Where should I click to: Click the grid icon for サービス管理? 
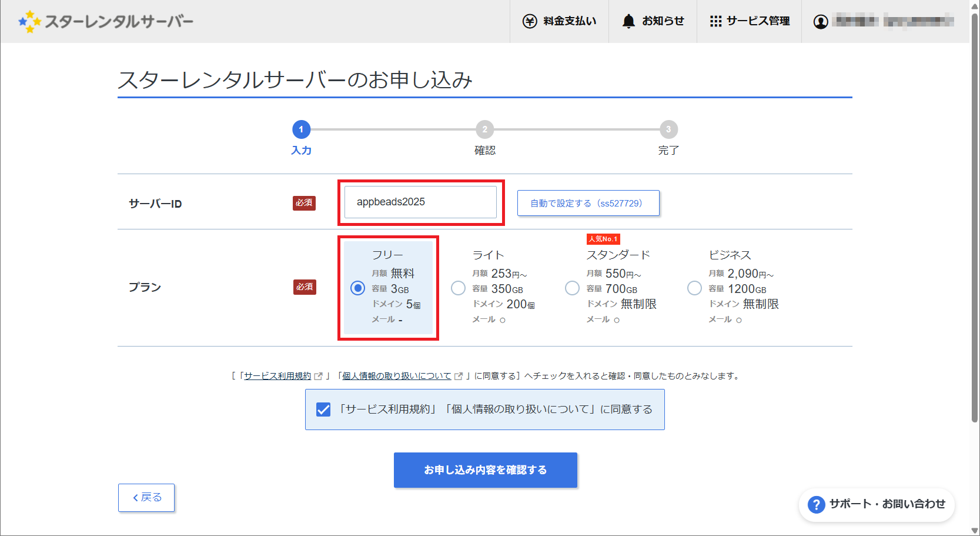(715, 21)
